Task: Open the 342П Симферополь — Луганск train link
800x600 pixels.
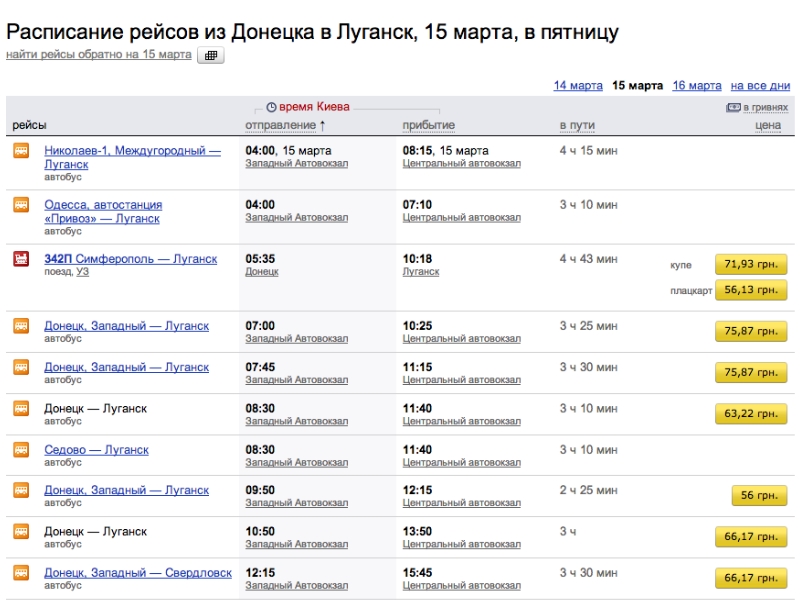Action: (130, 259)
